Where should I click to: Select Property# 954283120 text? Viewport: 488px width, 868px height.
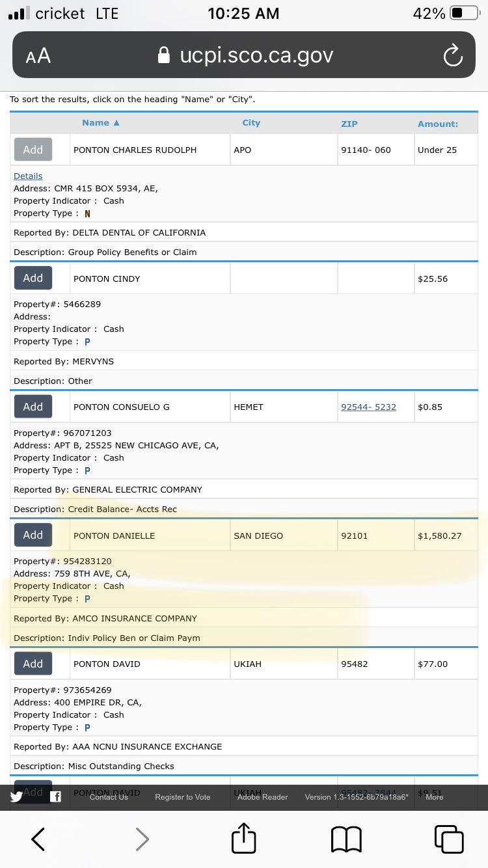[x=63, y=561]
